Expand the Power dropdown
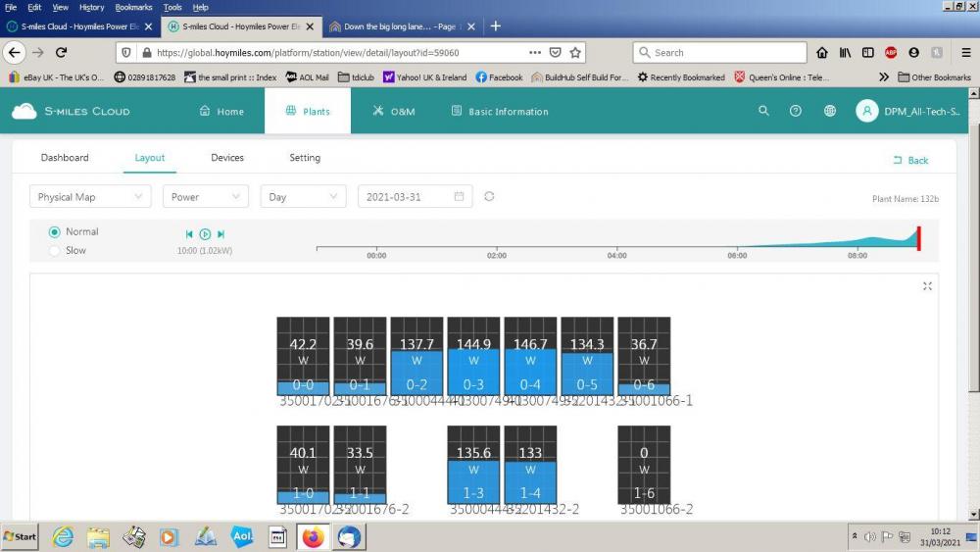This screenshot has height=552, width=980. click(x=206, y=197)
